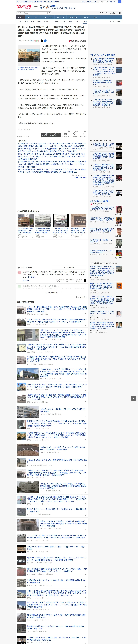Open the トピックス一覧 link
The height and width of the screenshot is (644, 138).
click(x=115, y=21)
